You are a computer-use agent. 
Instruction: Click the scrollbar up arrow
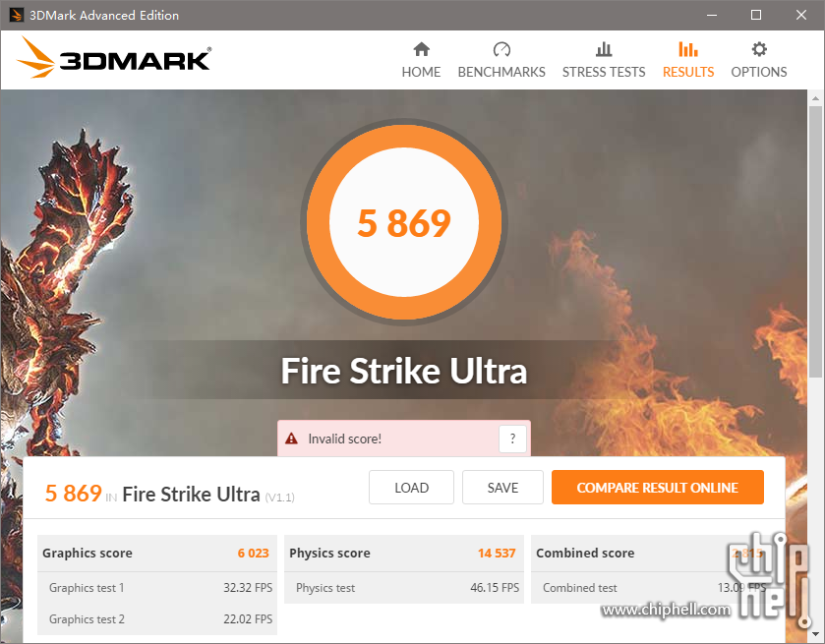815,98
